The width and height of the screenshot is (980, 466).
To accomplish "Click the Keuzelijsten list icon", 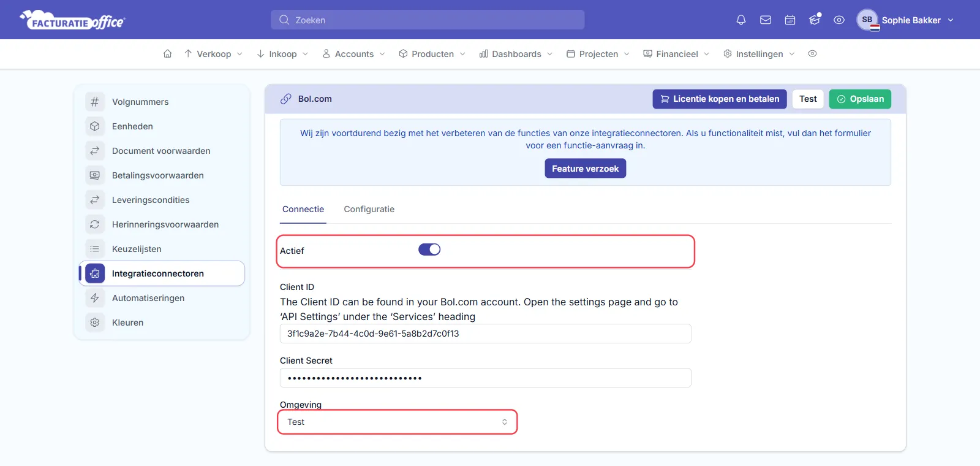I will [95, 249].
